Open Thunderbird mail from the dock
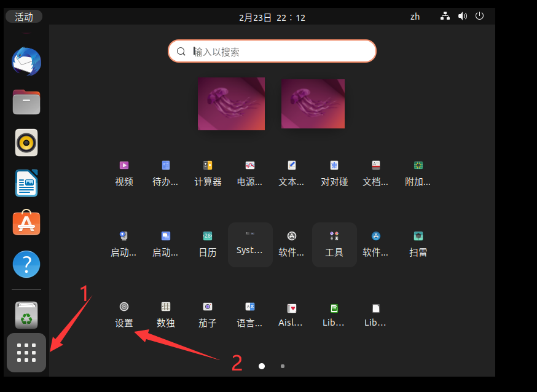The width and height of the screenshot is (537, 392). (x=26, y=61)
